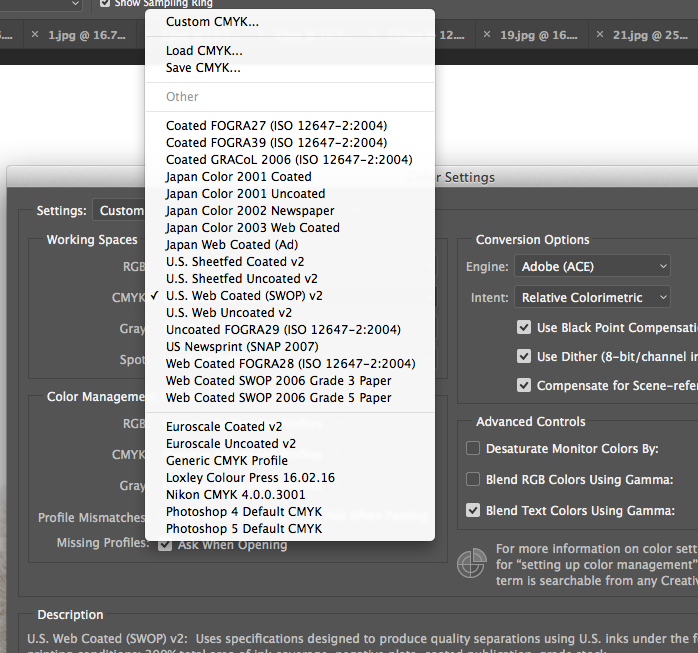Choose Photoshop 5 Default CMYK
698x653 pixels.
pos(244,529)
